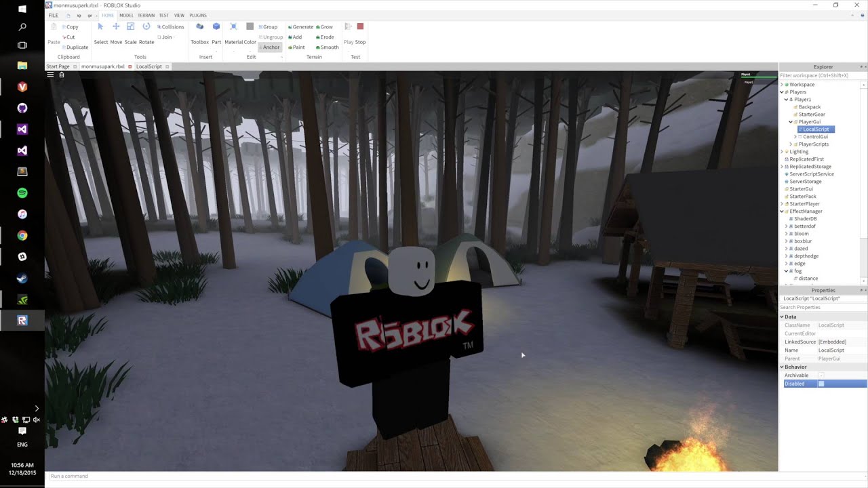Close the monmusupark.rbxl tab

pos(130,66)
